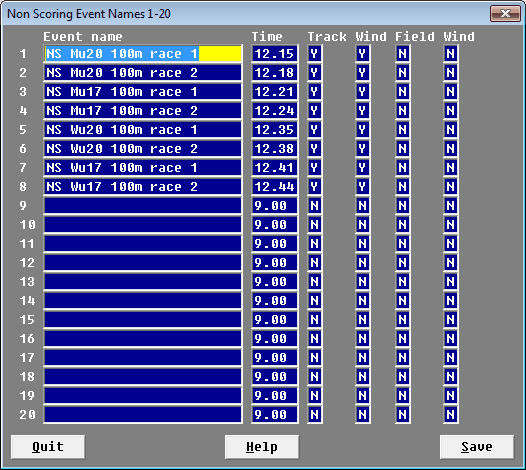Toggle Field flag for event 5

tap(403, 129)
